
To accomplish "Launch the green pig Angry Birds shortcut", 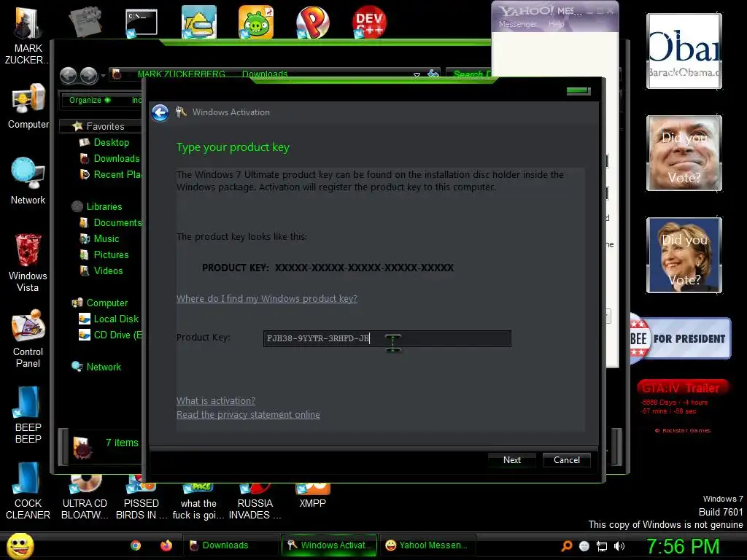I will tap(256, 22).
